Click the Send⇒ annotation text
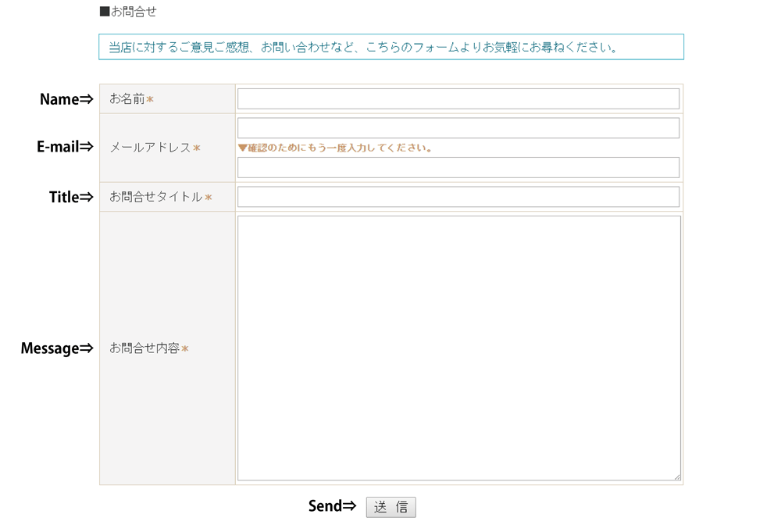 point(332,506)
